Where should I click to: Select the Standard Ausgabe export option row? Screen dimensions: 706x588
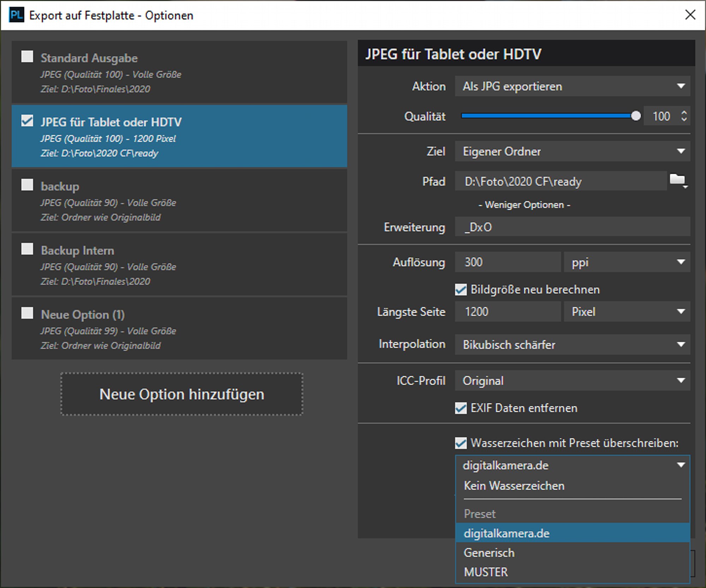click(x=179, y=72)
